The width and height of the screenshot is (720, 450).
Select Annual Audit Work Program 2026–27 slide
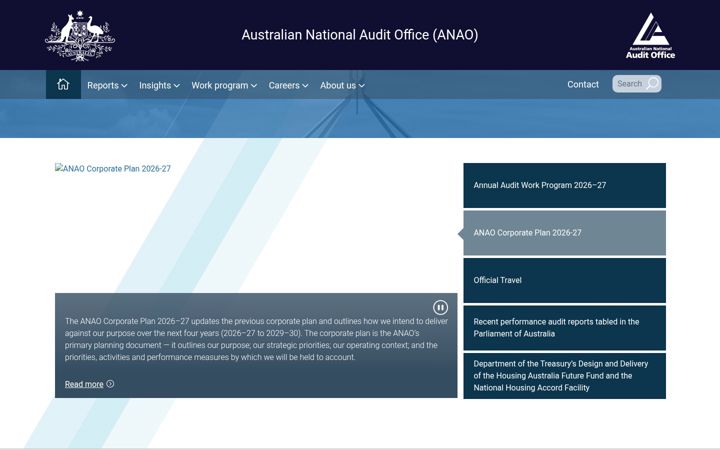tap(564, 186)
